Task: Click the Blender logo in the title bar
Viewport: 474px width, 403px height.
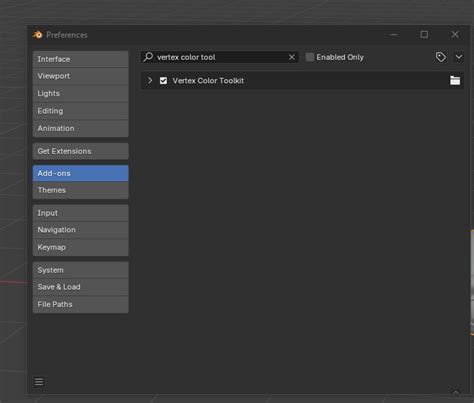Action: click(38, 35)
